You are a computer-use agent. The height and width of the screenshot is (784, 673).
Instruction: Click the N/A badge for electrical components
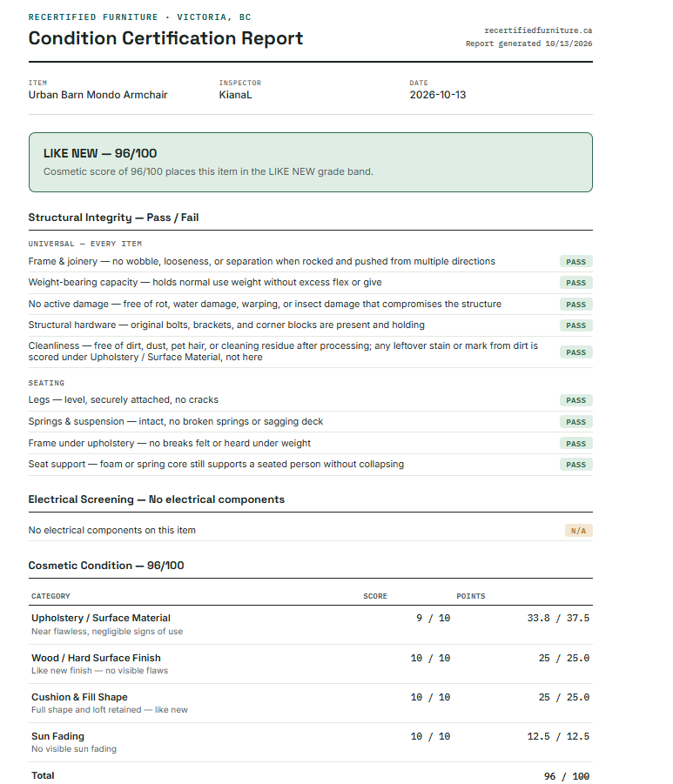point(578,531)
